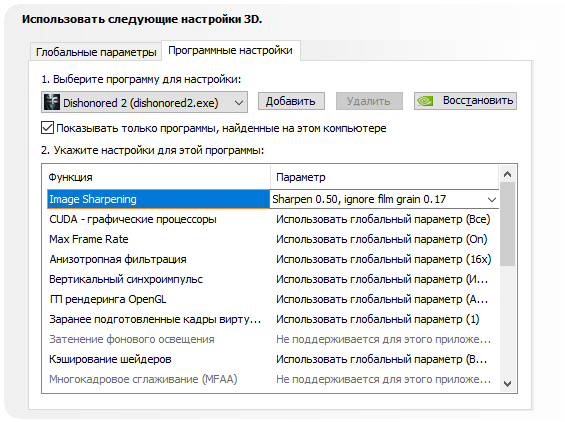Select the Анизотропная фильтрация row
Screen dimensions: 565x422
(x=273, y=259)
